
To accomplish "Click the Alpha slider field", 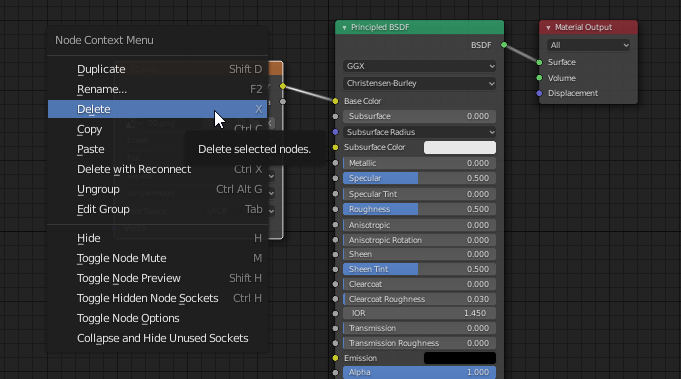I will click(x=420, y=372).
